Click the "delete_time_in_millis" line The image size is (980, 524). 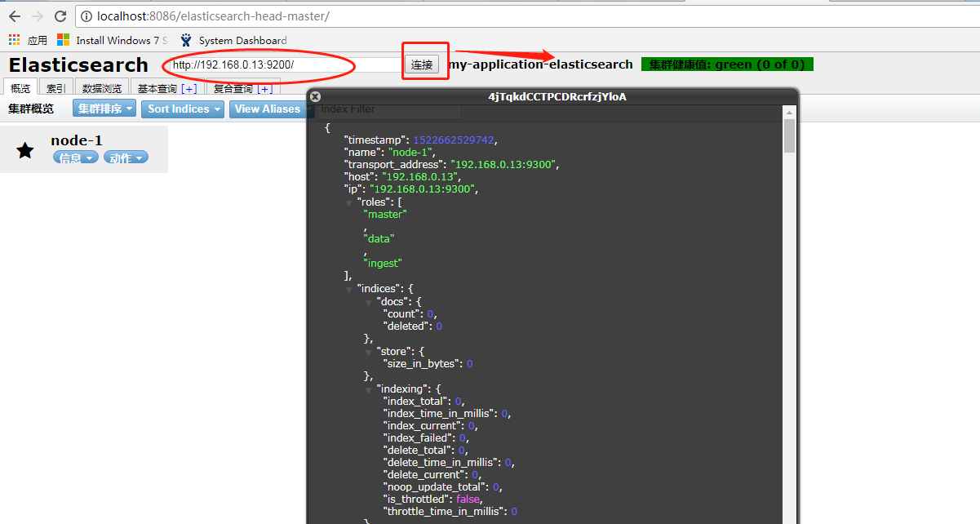pyautogui.click(x=448, y=462)
